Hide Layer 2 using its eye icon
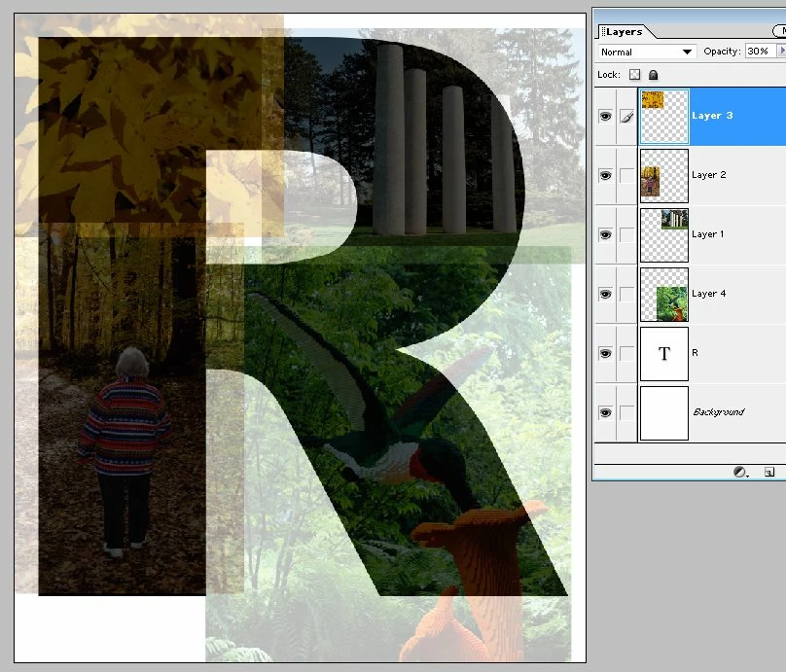The width and height of the screenshot is (786, 672). 605,175
